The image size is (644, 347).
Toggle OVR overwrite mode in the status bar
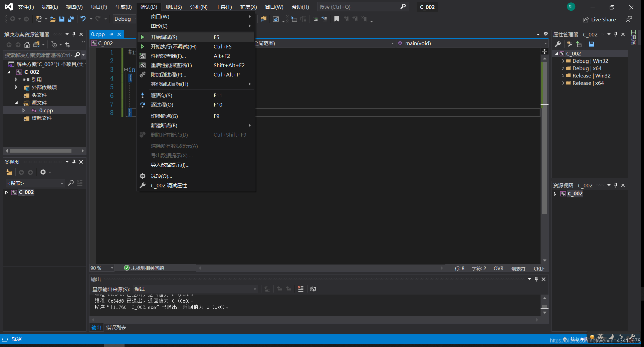[498, 269]
